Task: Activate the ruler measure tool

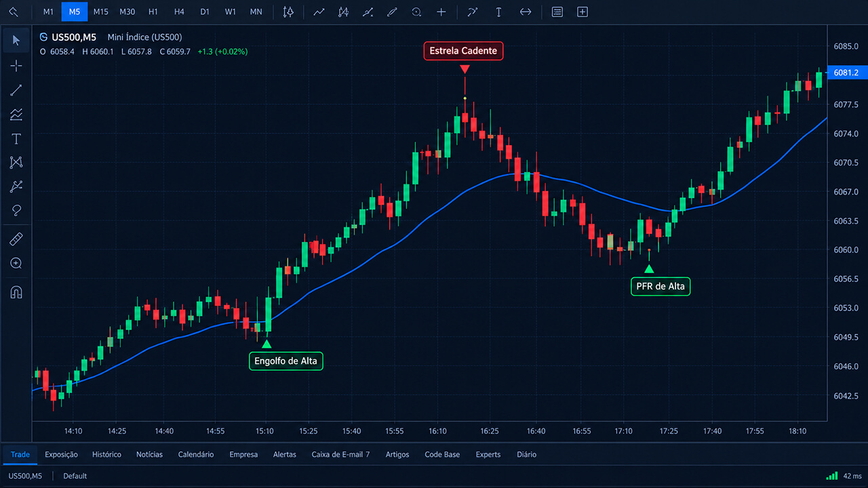Action: (16, 239)
